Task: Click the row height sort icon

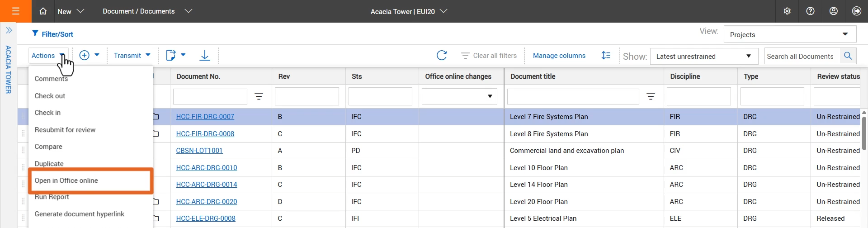Action: click(x=606, y=55)
